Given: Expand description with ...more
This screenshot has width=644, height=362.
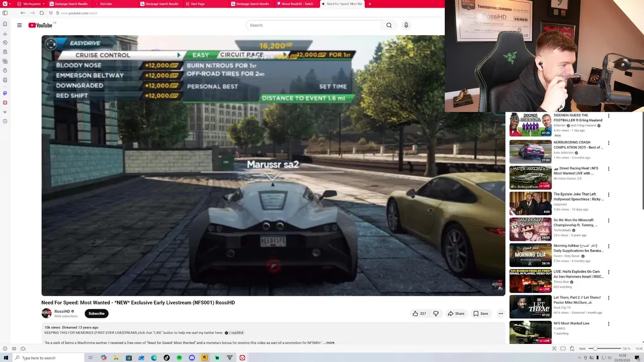Looking at the screenshot, I should click(x=329, y=342).
